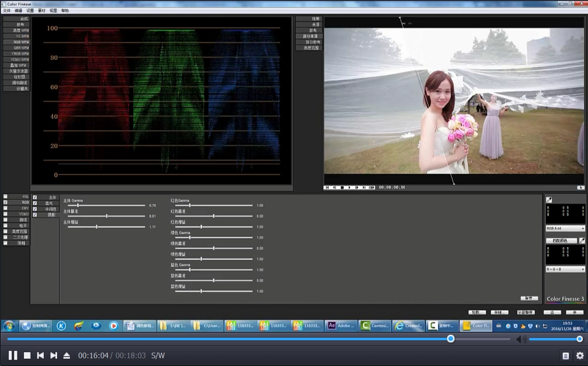
Task: Open the 文件 (File) menu
Action: pos(6,11)
